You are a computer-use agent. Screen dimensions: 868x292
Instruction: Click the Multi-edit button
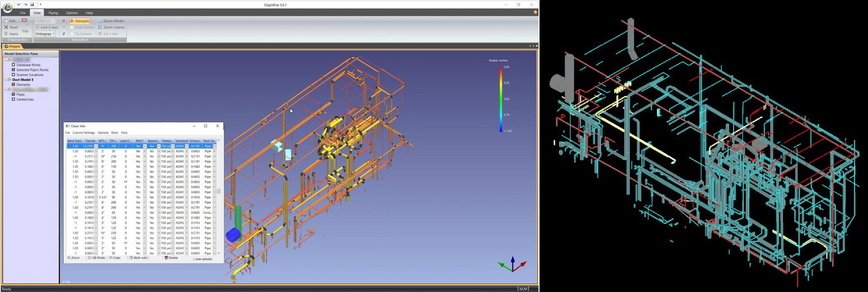click(138, 258)
